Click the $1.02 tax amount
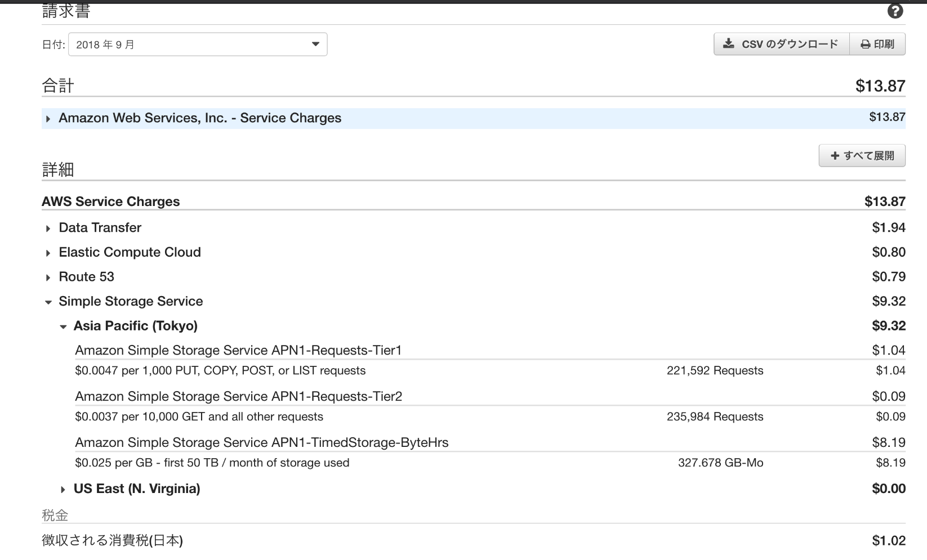927x560 pixels. pyautogui.click(x=889, y=540)
